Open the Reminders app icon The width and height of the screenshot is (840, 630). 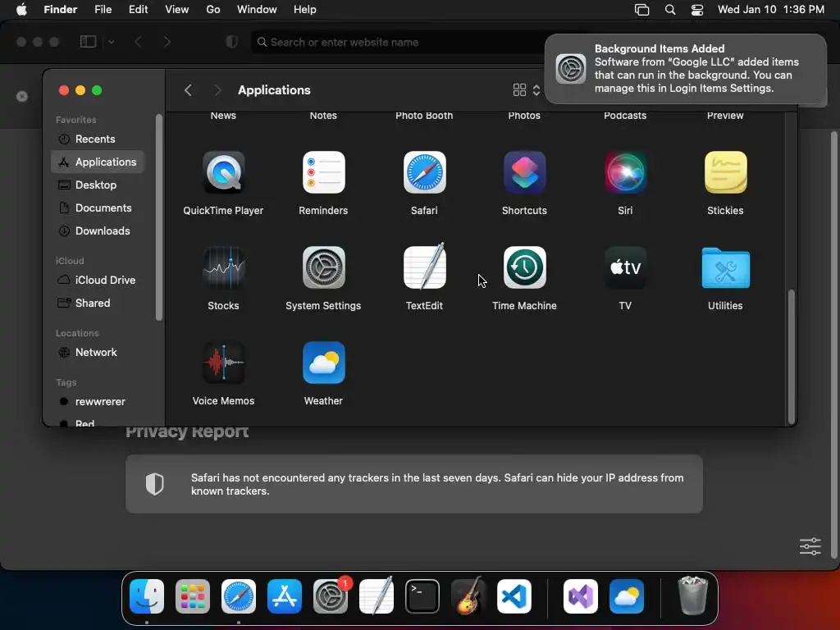[x=323, y=172]
